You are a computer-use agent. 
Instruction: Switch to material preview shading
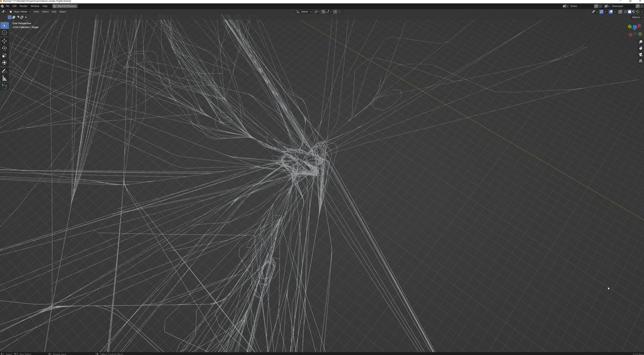click(634, 12)
